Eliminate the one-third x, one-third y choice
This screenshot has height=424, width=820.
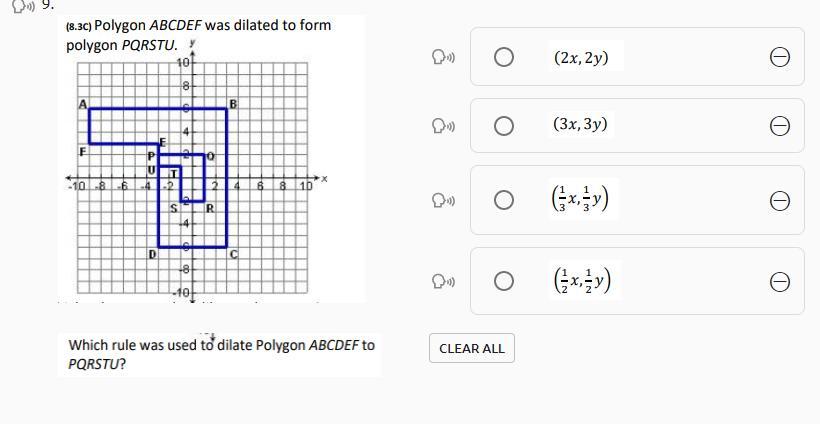point(780,201)
